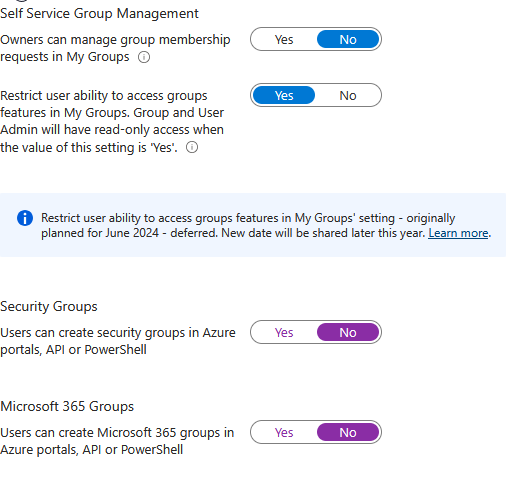The image size is (531, 481).
Task: Click info icon beside 'requests in My Groups'
Action: pos(144,57)
